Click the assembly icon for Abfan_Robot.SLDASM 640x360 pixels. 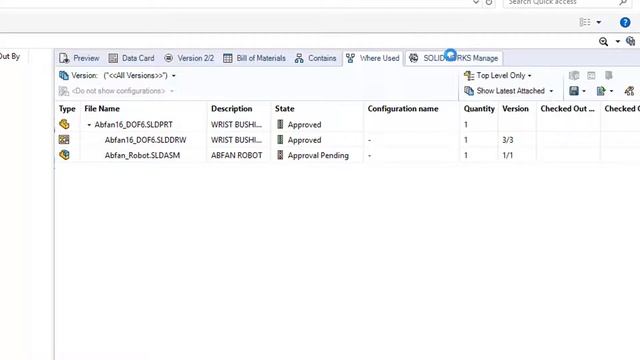[x=64, y=155]
